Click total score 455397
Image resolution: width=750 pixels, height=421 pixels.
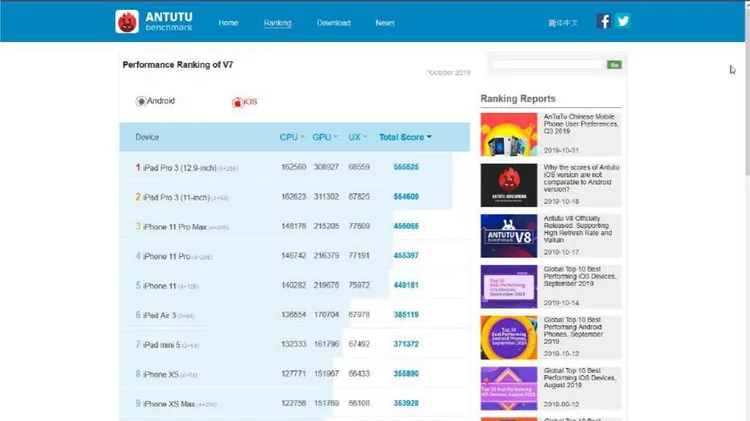coord(406,255)
